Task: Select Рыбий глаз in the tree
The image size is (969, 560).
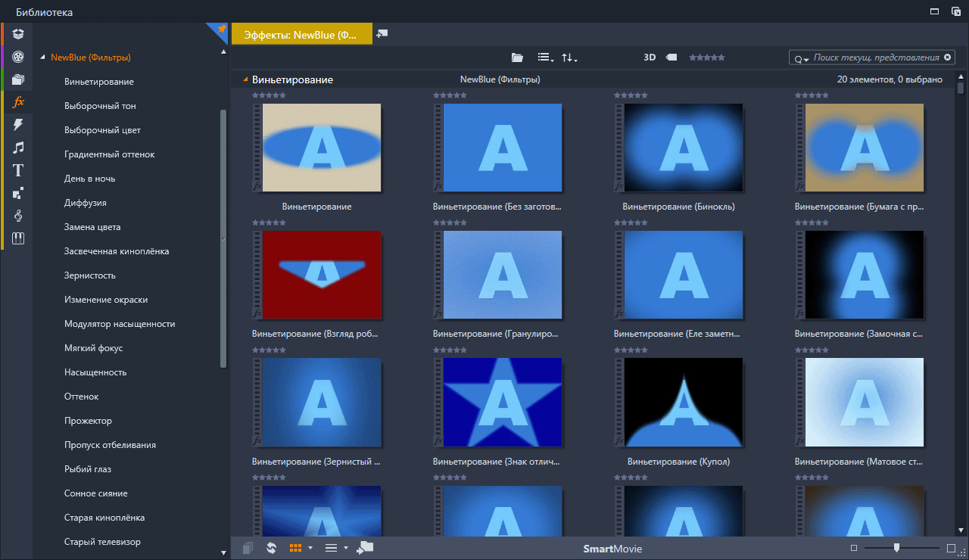Action: tap(87, 469)
